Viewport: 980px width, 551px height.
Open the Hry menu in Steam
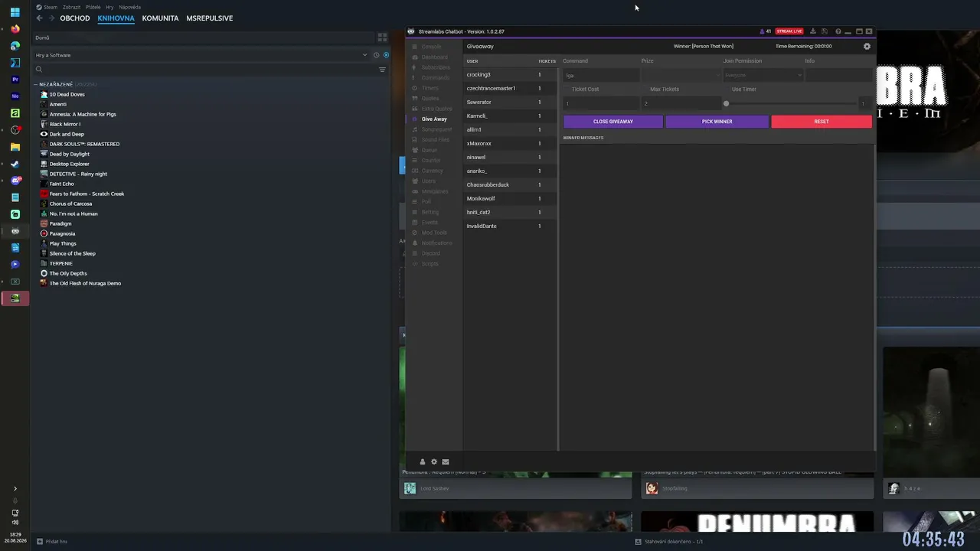[110, 7]
